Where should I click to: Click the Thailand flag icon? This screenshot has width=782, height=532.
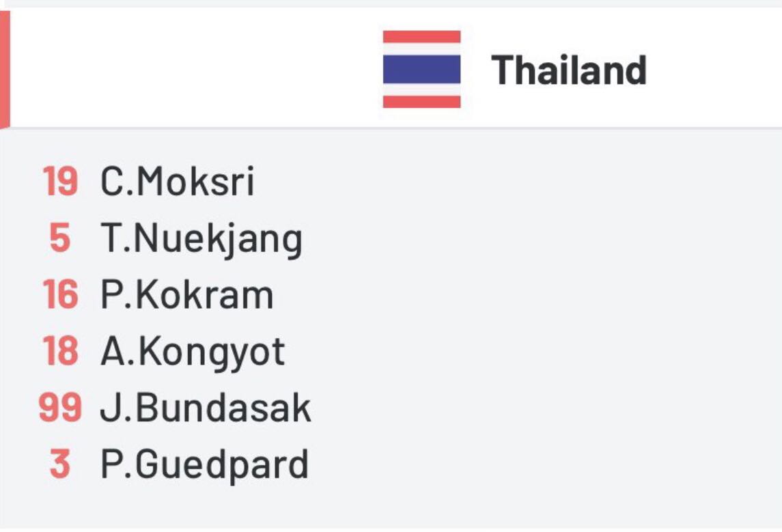pyautogui.click(x=421, y=69)
